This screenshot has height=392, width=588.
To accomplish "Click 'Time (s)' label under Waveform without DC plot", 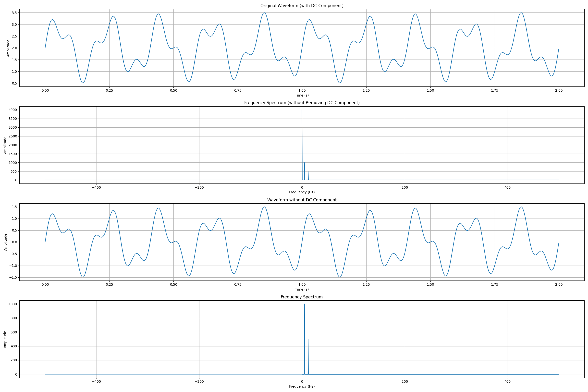I will (302, 289).
